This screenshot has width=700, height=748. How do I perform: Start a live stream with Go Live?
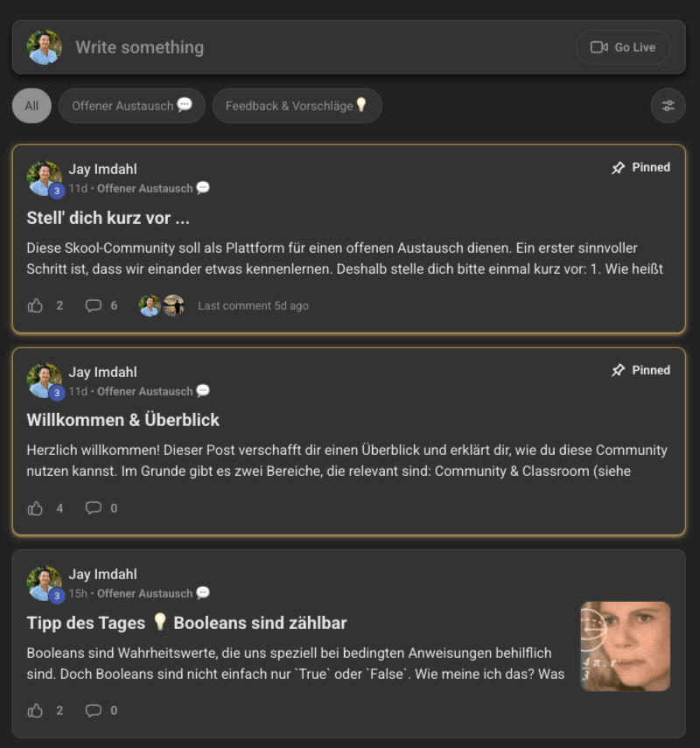click(x=623, y=47)
